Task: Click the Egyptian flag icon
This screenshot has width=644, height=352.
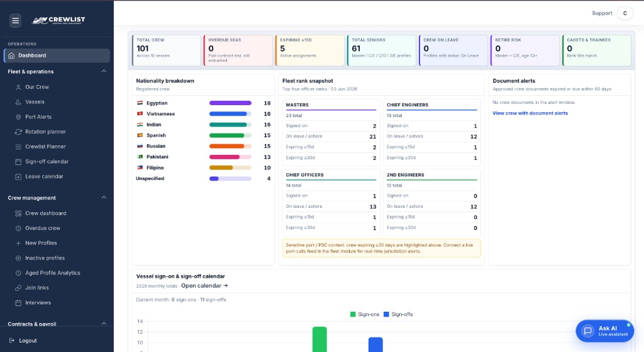Action: pos(140,103)
